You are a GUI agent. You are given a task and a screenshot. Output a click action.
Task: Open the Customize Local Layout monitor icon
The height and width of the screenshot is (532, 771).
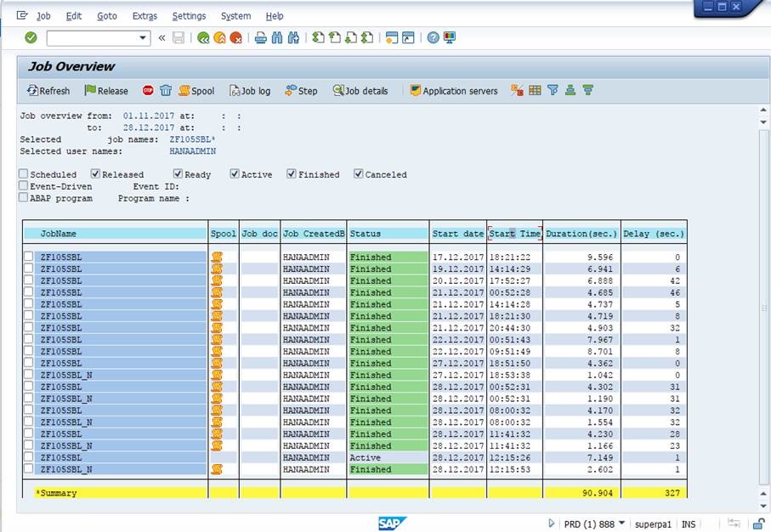click(450, 38)
